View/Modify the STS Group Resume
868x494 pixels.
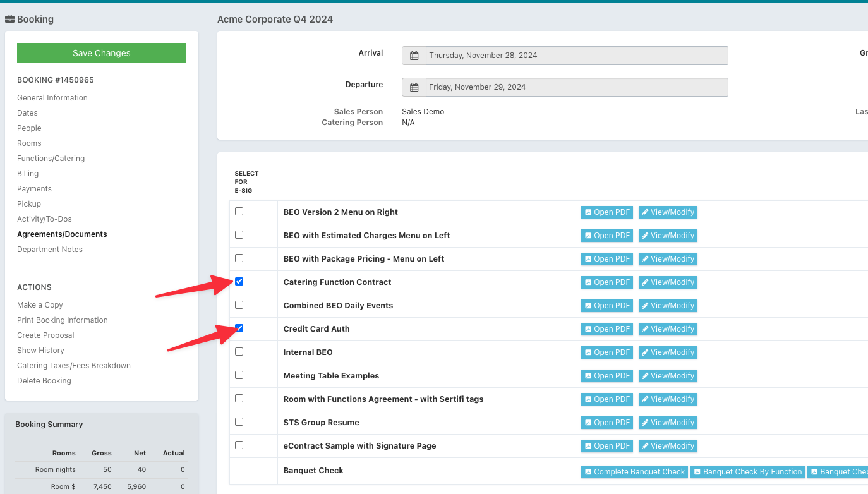click(x=668, y=423)
